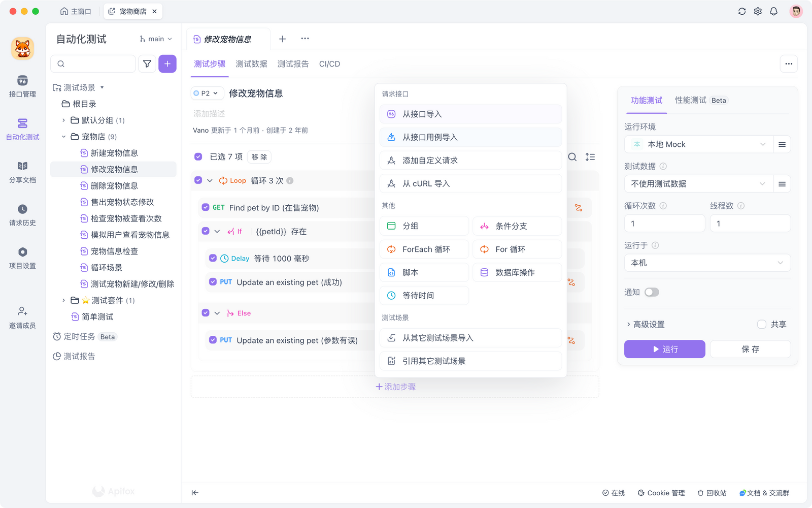
Task: Select 从 cURL 导入 in the menu
Action: click(470, 183)
